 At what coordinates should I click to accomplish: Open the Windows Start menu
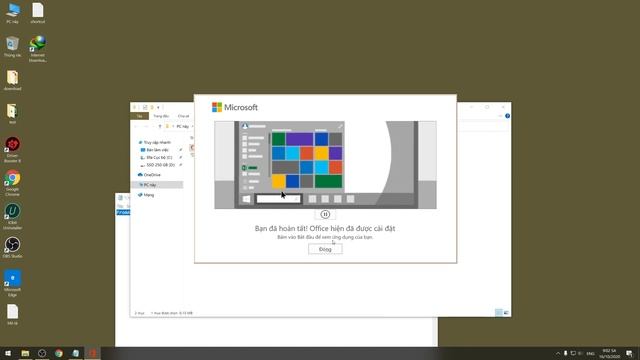[x=8, y=353]
